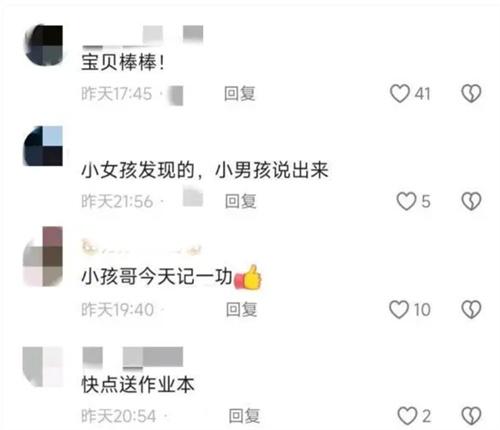Viewport: 500px width, 430px height.
Task: Open username above 宝贝棒棒 comment
Action: (x=143, y=36)
